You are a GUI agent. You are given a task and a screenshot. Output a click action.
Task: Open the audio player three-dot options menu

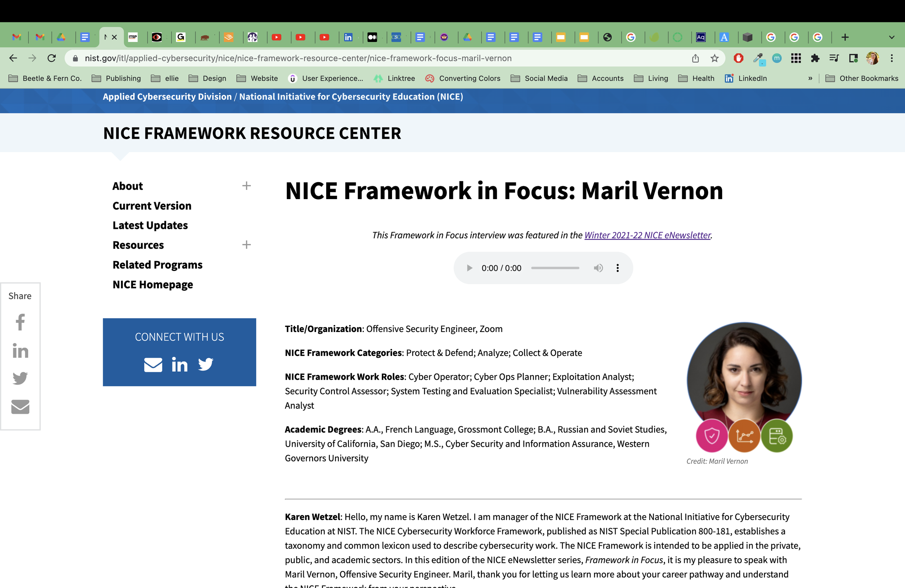coord(618,268)
